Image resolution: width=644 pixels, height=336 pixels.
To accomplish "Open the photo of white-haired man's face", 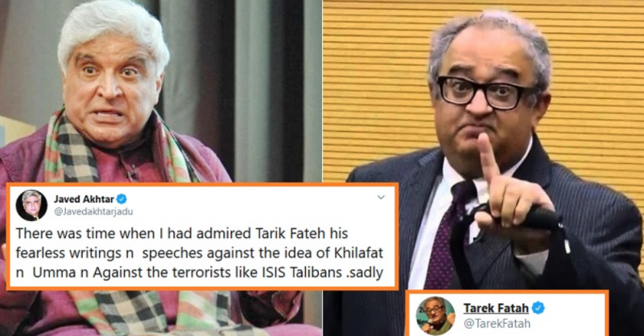I will pos(112,78).
